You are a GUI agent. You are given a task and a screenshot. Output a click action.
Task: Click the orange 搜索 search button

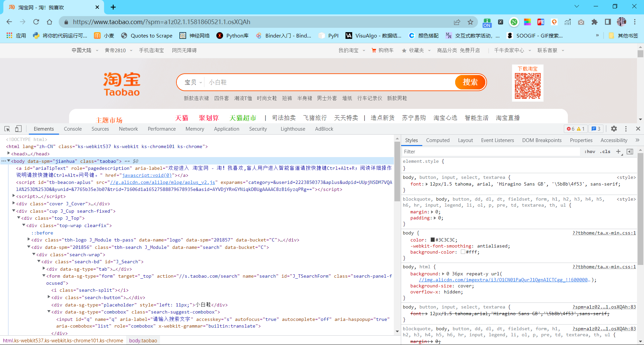point(470,82)
